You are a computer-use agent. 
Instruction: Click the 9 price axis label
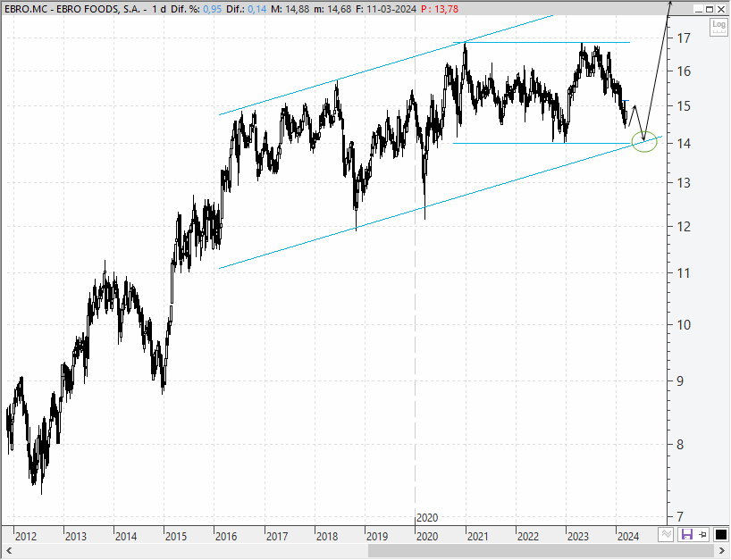coord(680,381)
